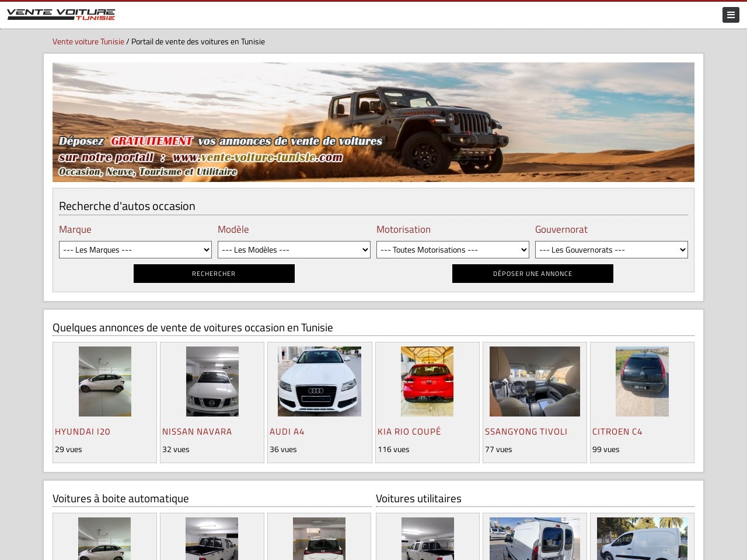
Task: Click the '29 vues' text
Action: point(68,449)
